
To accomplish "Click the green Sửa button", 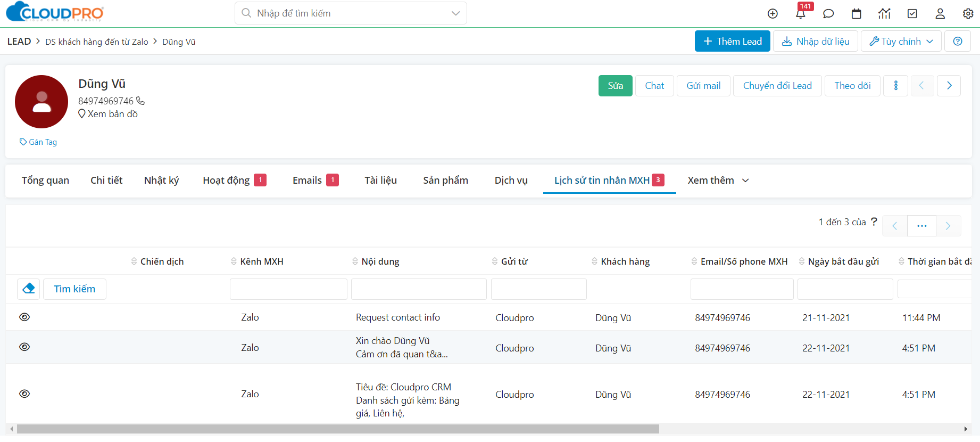I will pos(616,86).
